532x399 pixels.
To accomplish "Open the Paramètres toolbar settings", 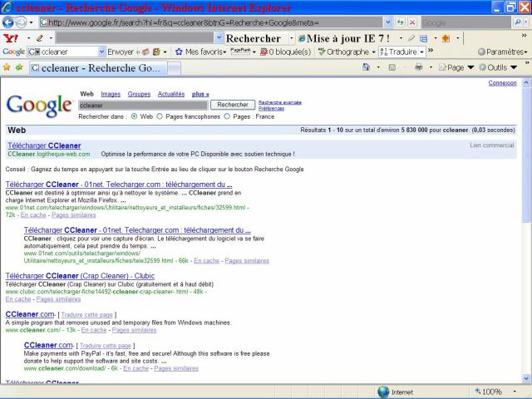I will click(x=502, y=52).
